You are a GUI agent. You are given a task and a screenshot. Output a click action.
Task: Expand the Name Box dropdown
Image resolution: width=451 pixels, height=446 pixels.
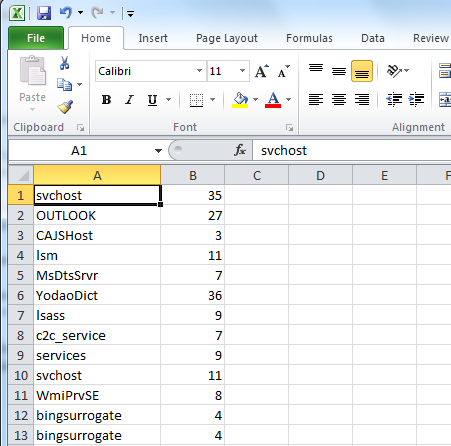158,151
